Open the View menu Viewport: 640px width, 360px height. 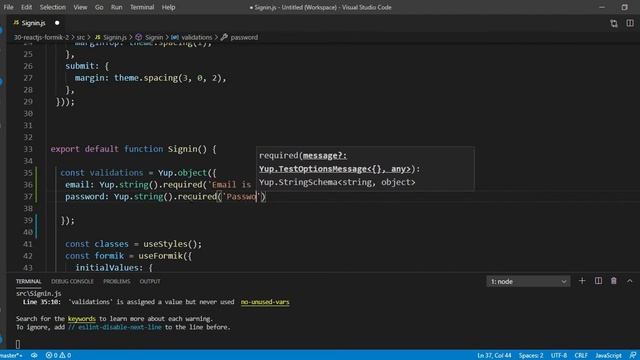(80, 7)
